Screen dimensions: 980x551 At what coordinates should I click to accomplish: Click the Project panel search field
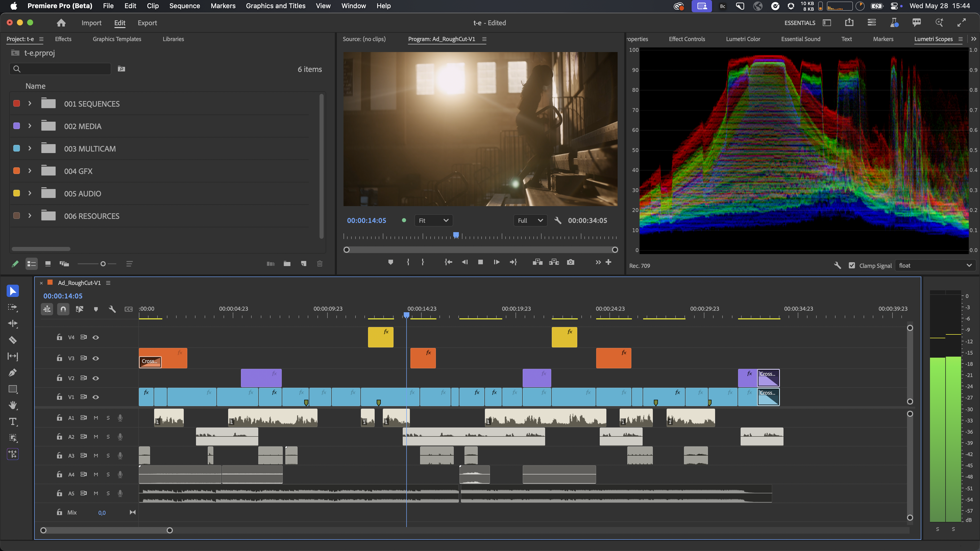[x=60, y=69]
